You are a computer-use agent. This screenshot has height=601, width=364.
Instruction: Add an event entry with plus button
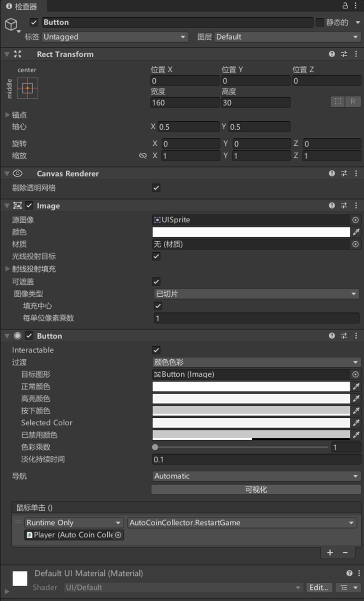point(330,553)
